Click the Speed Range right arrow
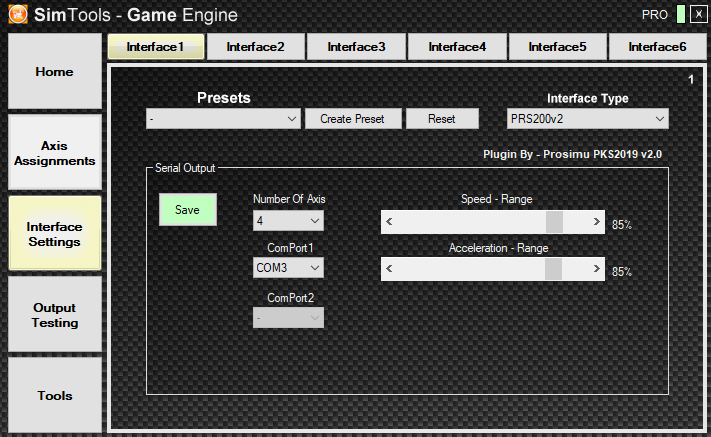Screen dimensions: 711x437 (x=597, y=222)
